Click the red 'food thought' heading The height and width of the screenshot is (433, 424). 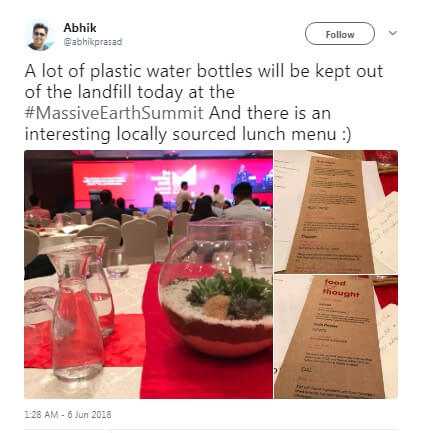click(x=340, y=288)
